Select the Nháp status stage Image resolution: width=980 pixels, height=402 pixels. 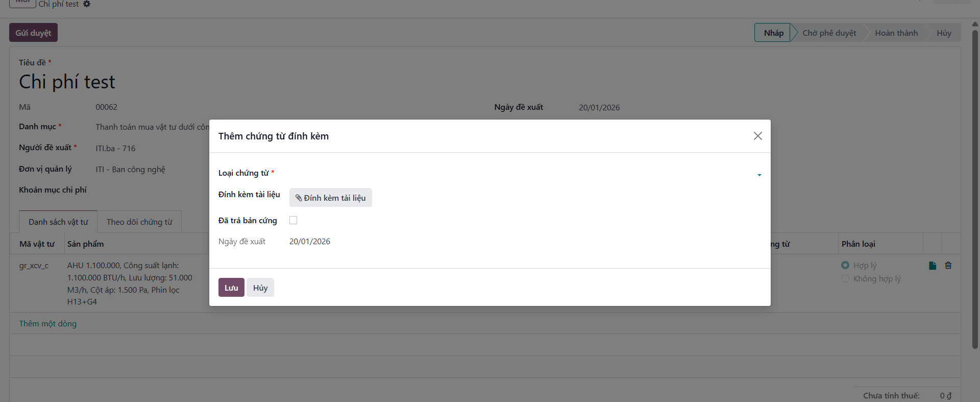773,33
